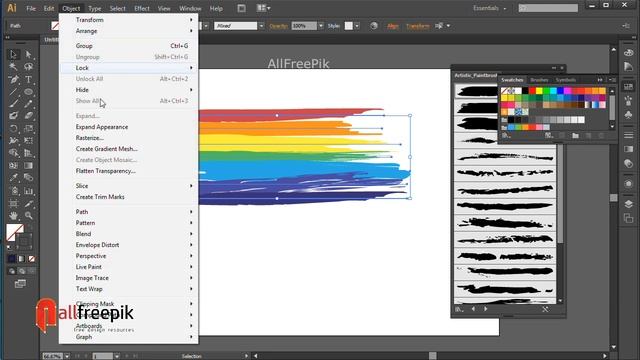This screenshot has width=640, height=360.
Task: Open the variable width profile dropdown
Action: coord(206,26)
